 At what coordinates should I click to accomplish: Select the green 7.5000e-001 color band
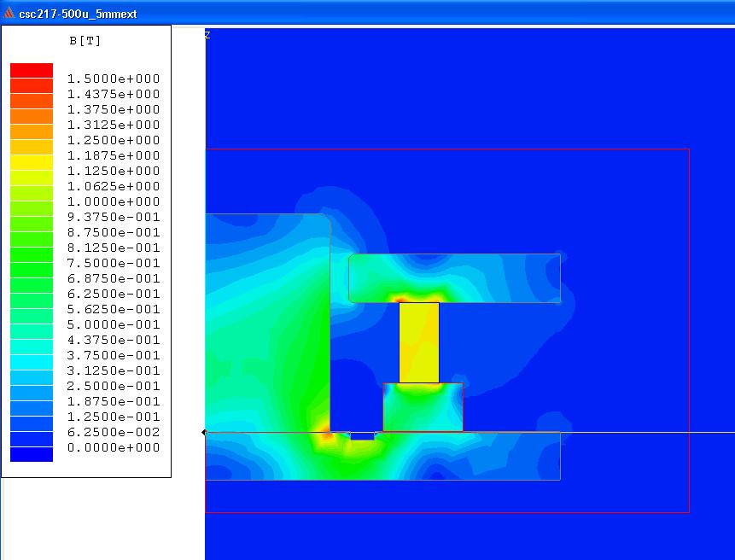(32, 255)
